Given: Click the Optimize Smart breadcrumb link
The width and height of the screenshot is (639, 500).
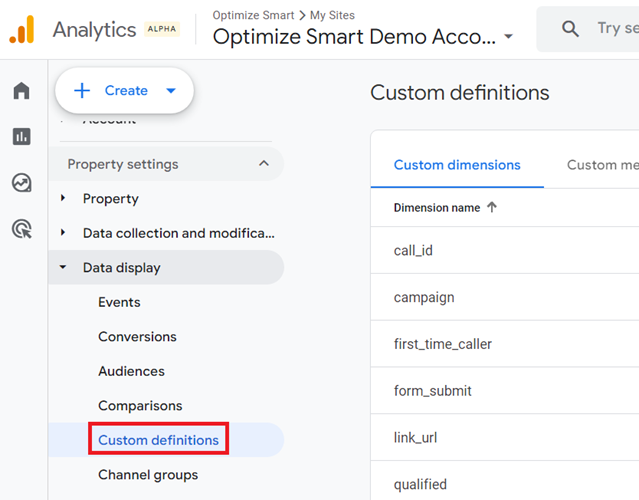Looking at the screenshot, I should tap(253, 15).
